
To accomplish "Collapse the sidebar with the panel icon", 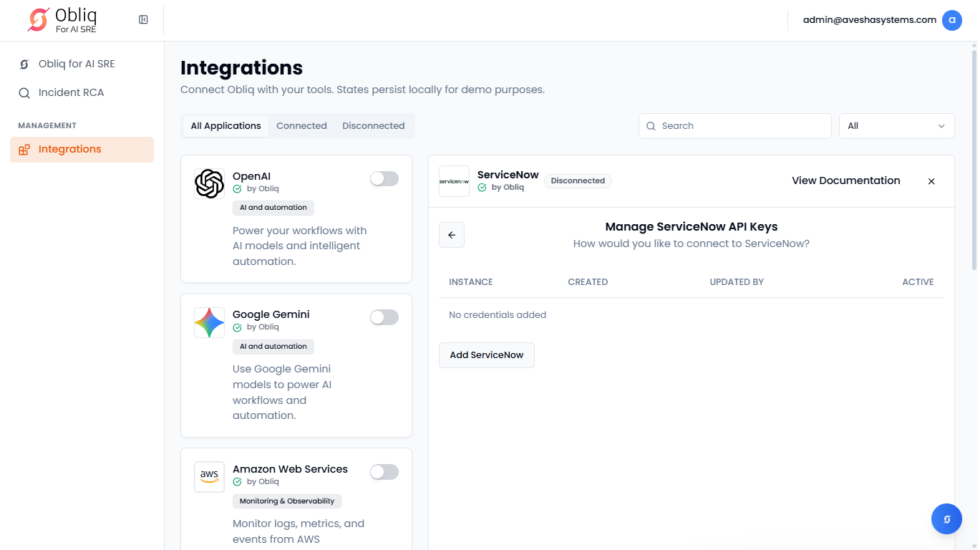I will click(143, 20).
